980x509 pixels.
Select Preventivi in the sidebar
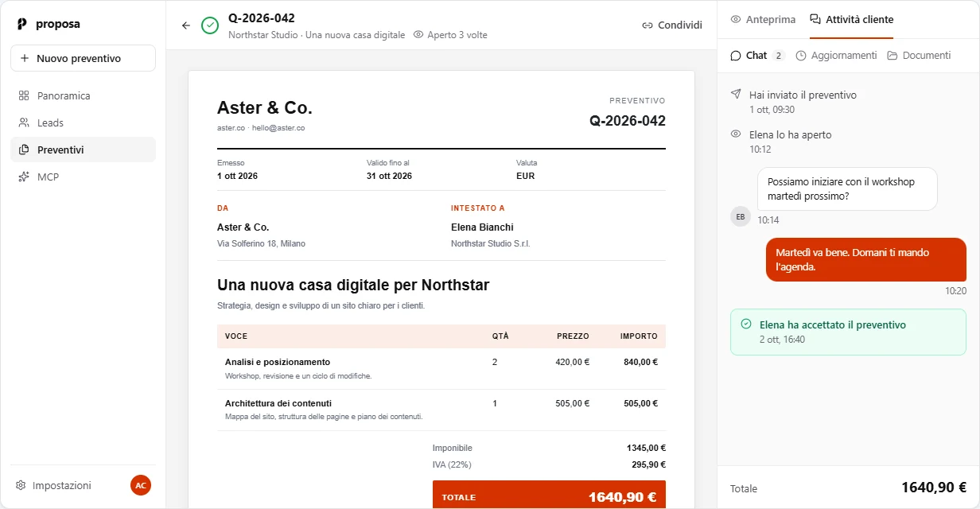click(x=83, y=150)
